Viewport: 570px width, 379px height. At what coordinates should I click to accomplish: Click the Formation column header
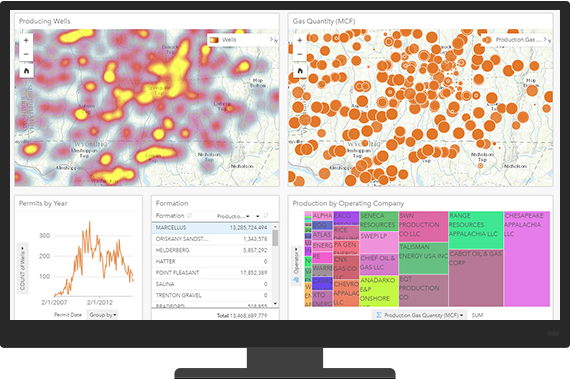[x=170, y=215]
